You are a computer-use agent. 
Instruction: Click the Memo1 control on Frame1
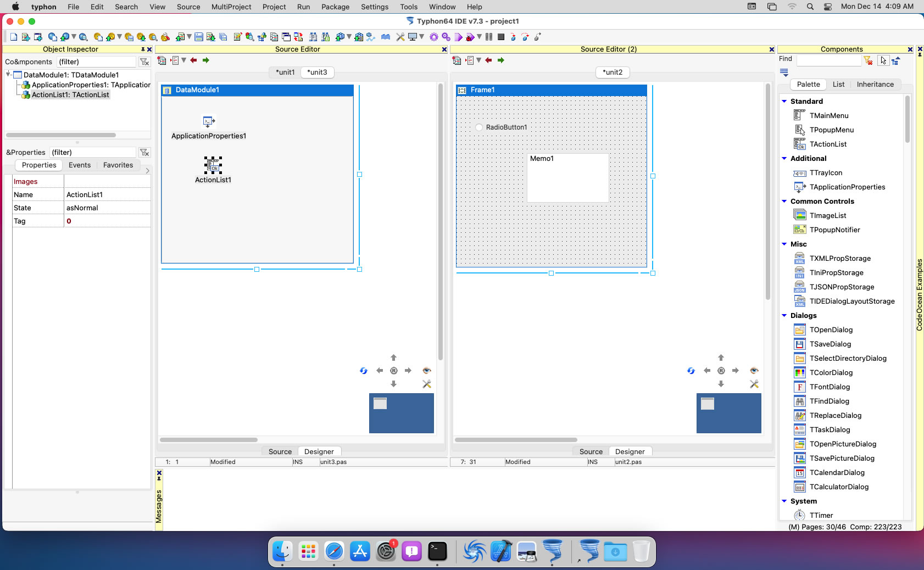(567, 177)
